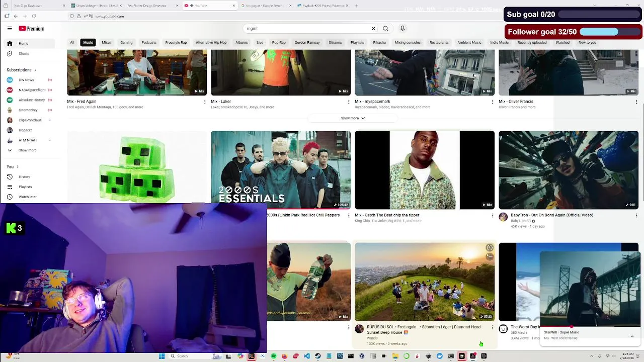The image size is (644, 362).
Task: Switch to the Kick Clips Dashboard tab
Action: point(35,6)
